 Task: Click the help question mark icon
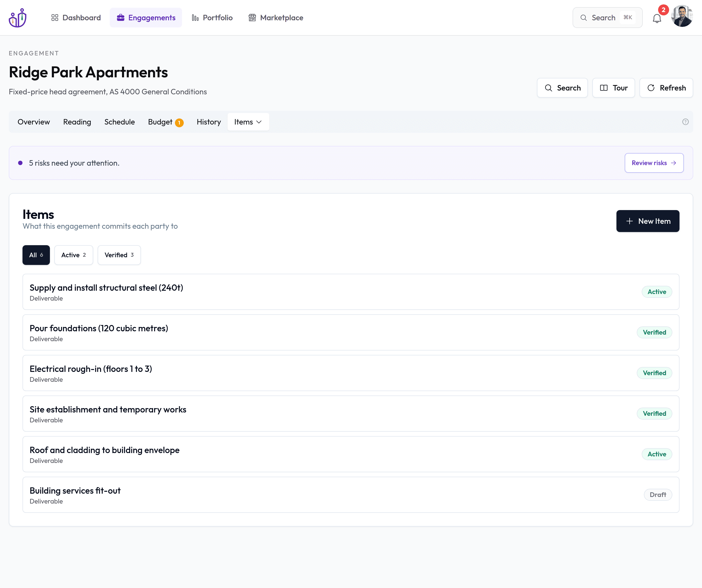point(685,122)
